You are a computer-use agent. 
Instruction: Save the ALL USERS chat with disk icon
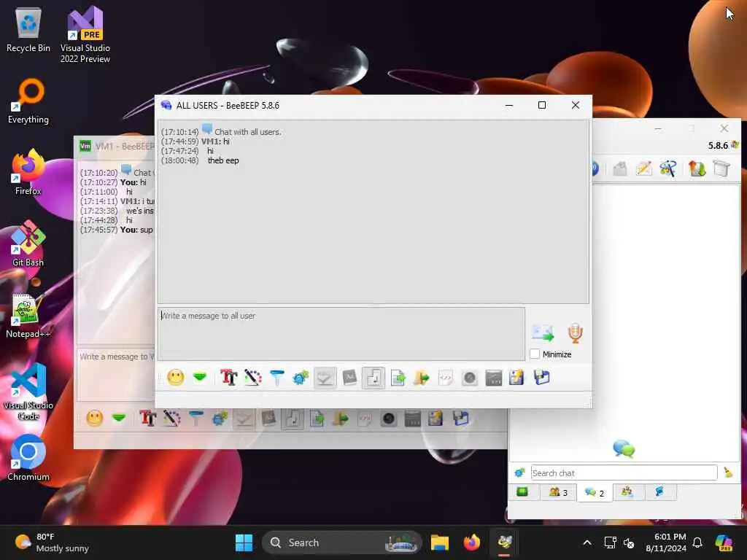[542, 378]
